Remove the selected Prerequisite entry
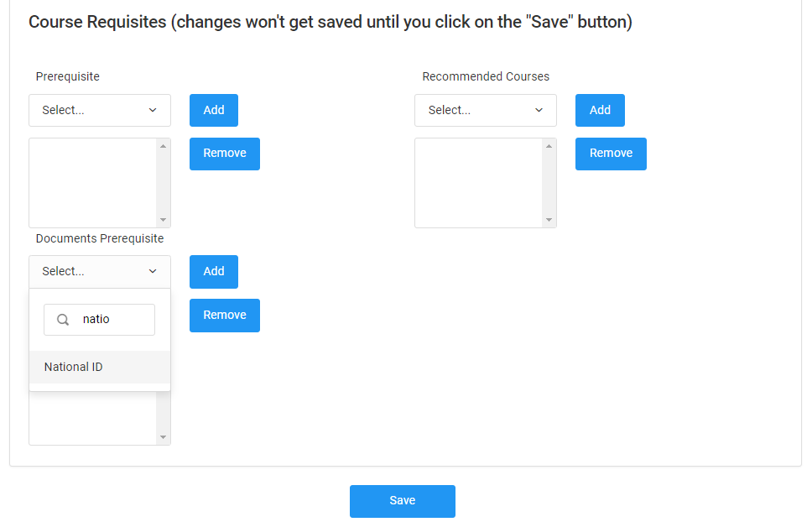The height and width of the screenshot is (522, 812). point(225,154)
